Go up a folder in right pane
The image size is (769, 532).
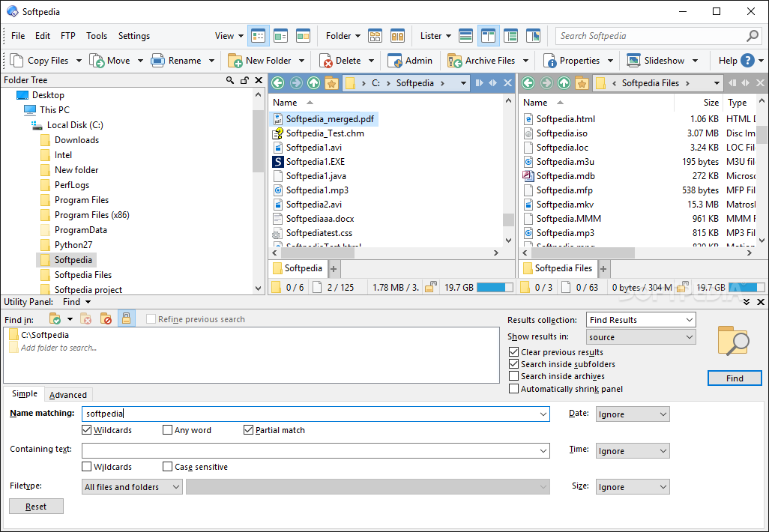pos(564,83)
